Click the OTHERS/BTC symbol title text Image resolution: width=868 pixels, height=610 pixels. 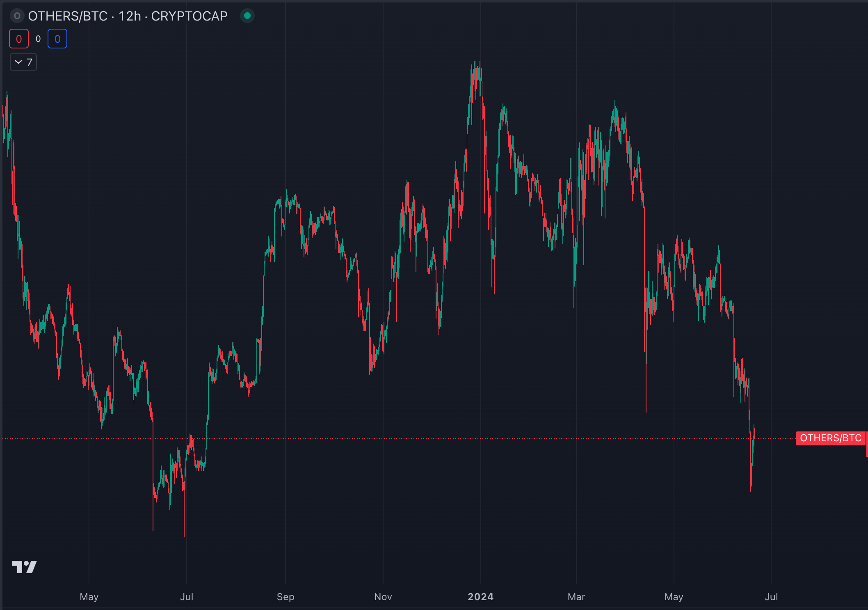pos(68,16)
